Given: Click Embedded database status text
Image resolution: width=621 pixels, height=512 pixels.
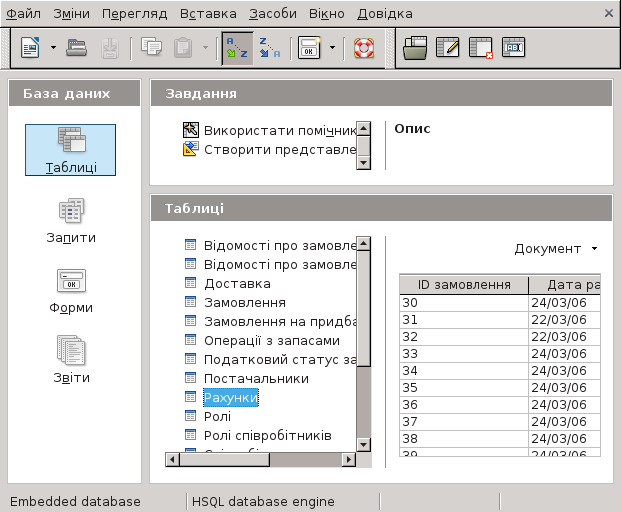Looking at the screenshot, I should [75, 502].
